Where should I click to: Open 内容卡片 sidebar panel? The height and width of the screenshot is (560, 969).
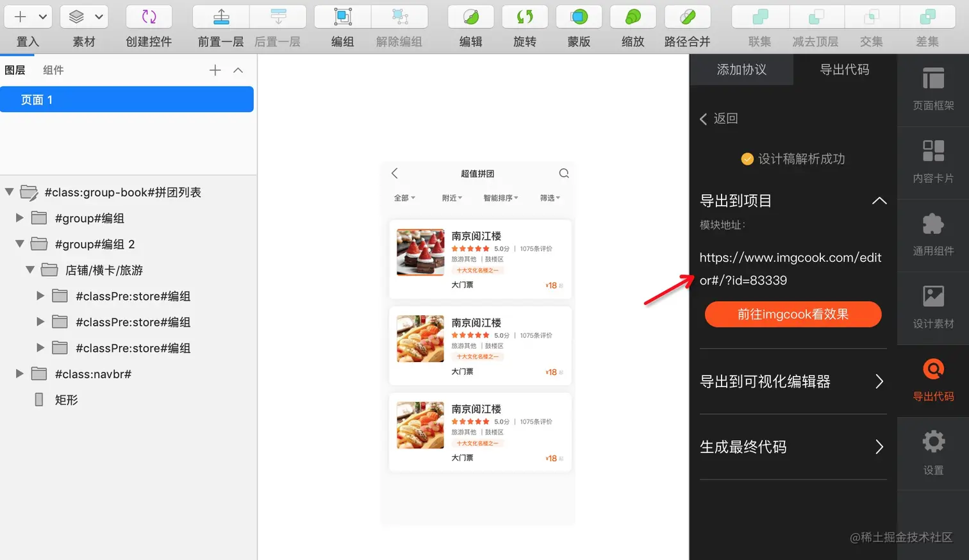click(x=933, y=163)
